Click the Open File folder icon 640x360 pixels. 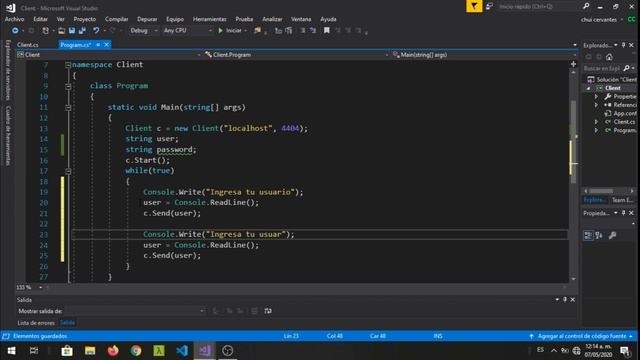click(x=62, y=31)
